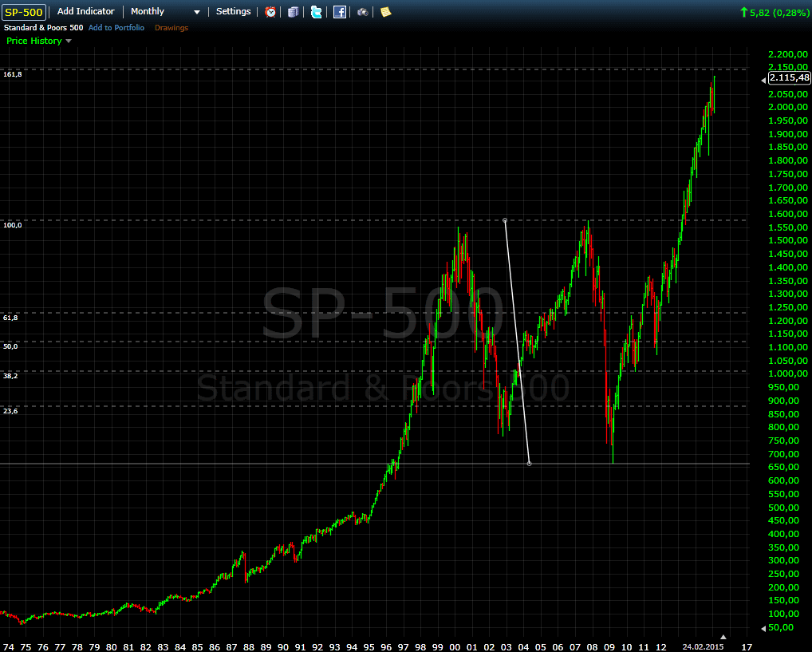Click the 50,0 Fibonacci level label
This screenshot has height=652, width=812.
click(10, 346)
